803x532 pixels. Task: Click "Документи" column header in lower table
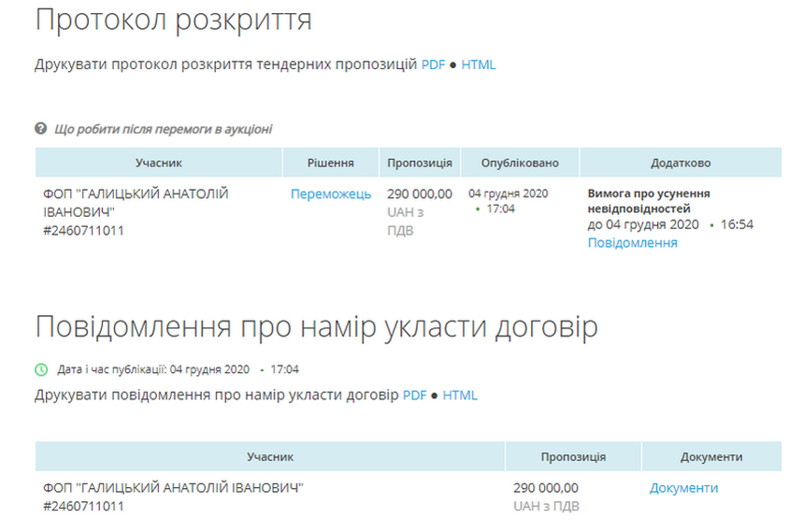tap(710, 457)
